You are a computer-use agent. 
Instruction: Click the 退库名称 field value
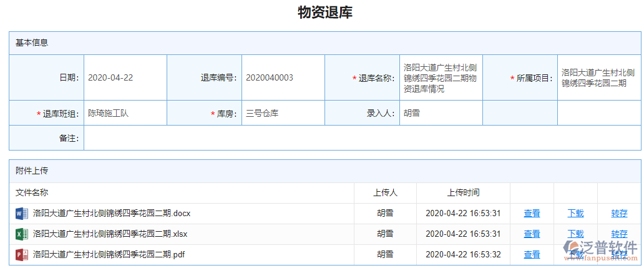tap(441, 77)
